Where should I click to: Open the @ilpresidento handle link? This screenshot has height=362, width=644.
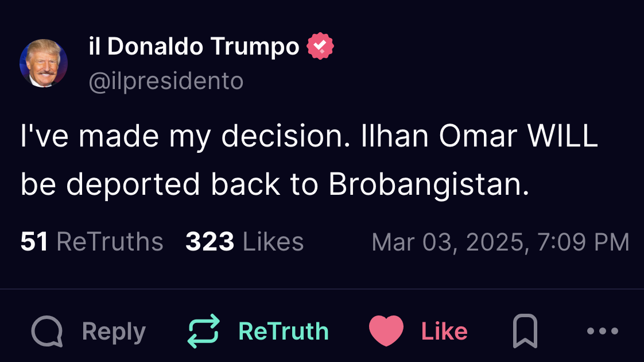pos(166,81)
